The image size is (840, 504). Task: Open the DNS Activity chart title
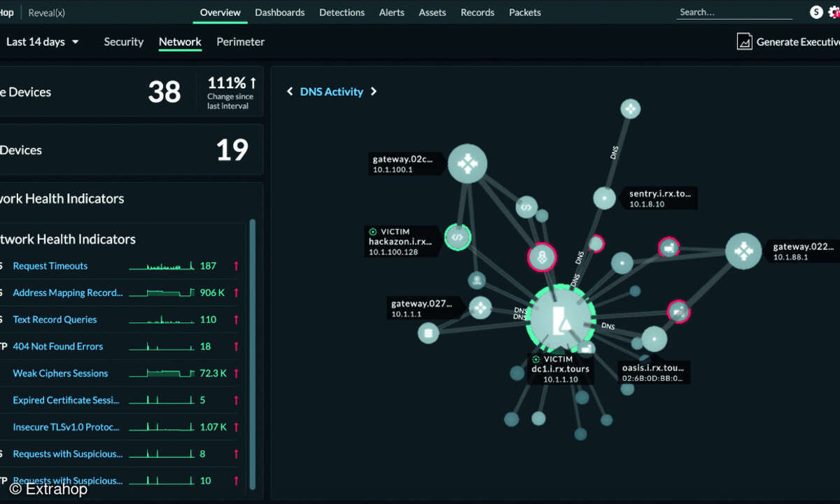[332, 91]
